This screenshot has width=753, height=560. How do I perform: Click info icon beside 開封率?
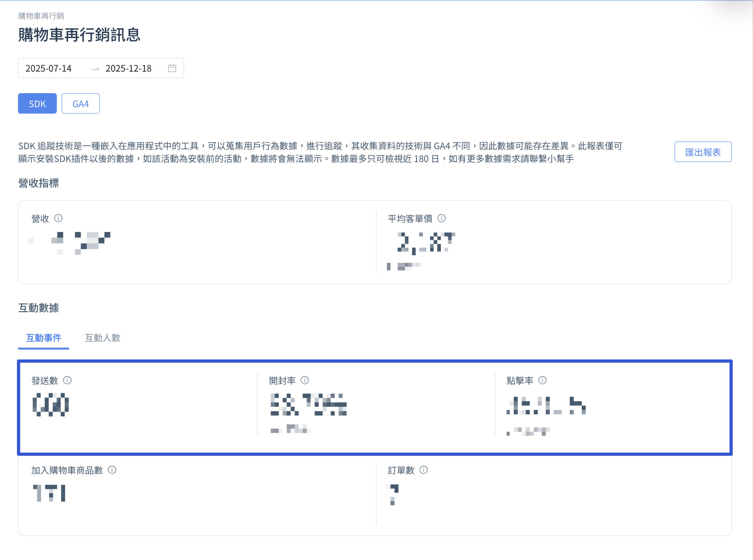[305, 380]
